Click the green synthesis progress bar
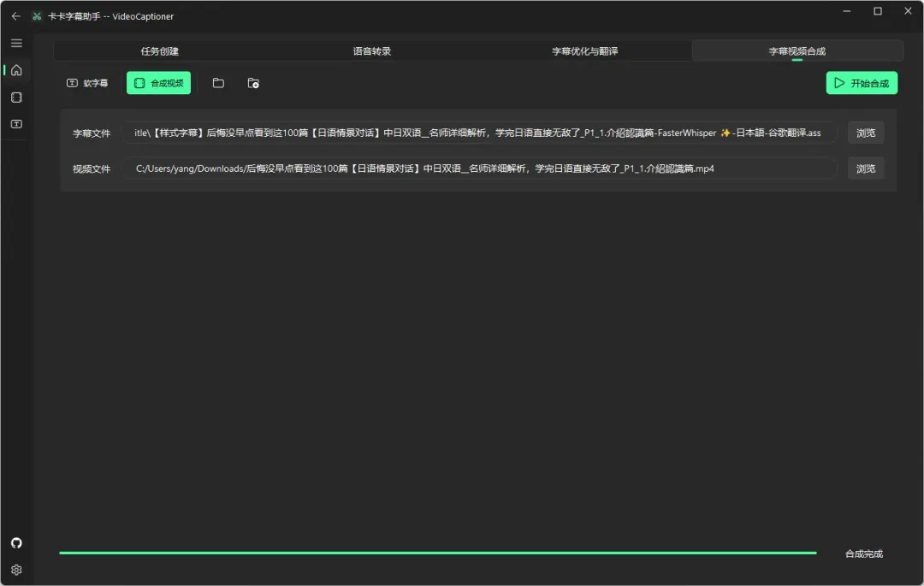924x586 pixels. point(437,553)
